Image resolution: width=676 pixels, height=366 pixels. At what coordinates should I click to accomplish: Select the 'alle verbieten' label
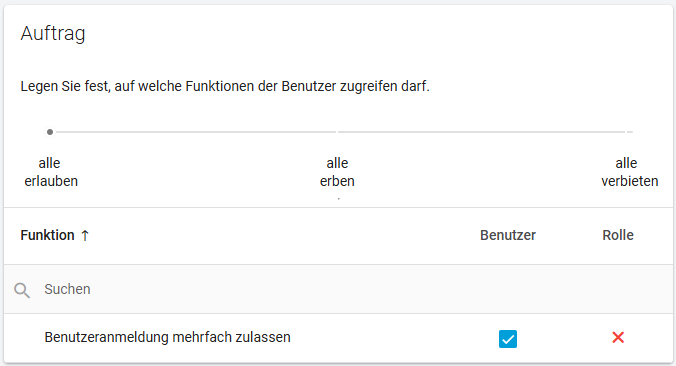tap(629, 172)
